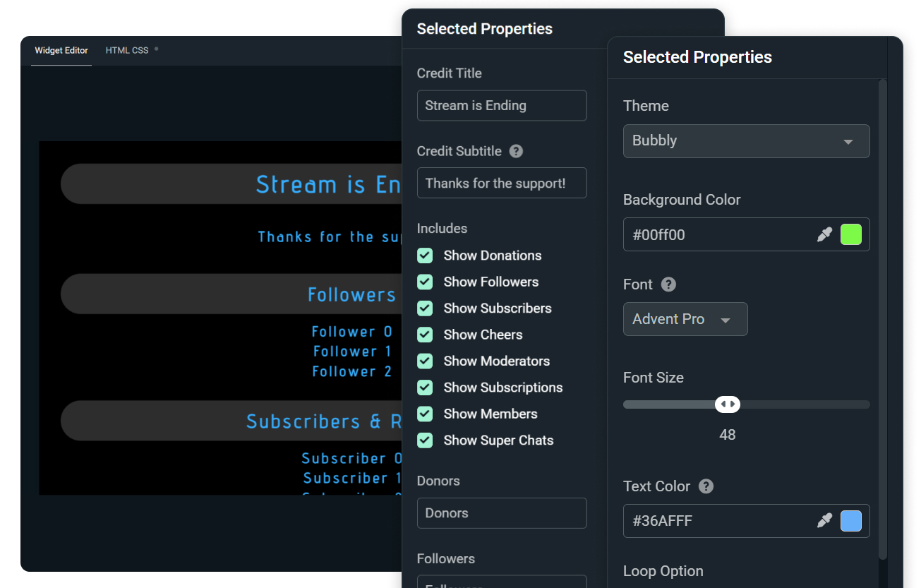Disable the Show Moderators checkbox
Image resolution: width=921 pixels, height=588 pixels.
coord(425,361)
